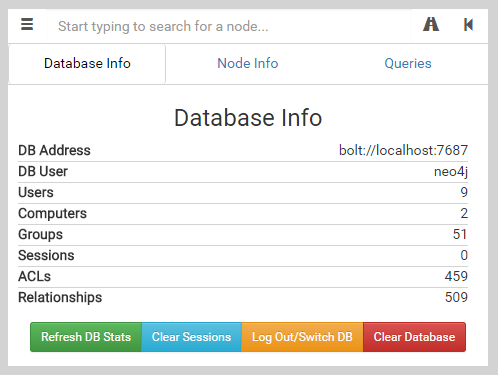Screen dimensions: 498x375
Task: Click the Sessions row label
Action: click(x=46, y=255)
